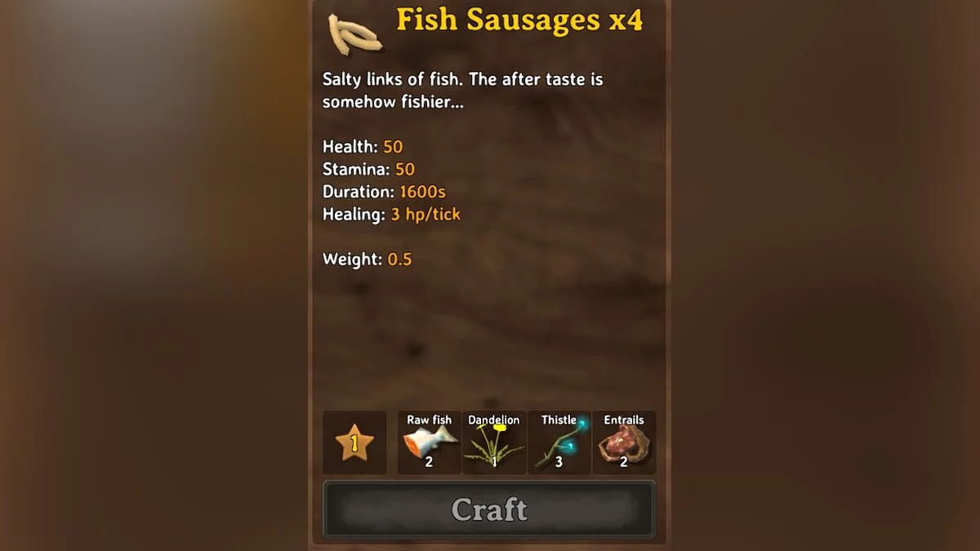This screenshot has width=980, height=551.
Task: Click the Fish Sausages x4 title
Action: point(519,20)
